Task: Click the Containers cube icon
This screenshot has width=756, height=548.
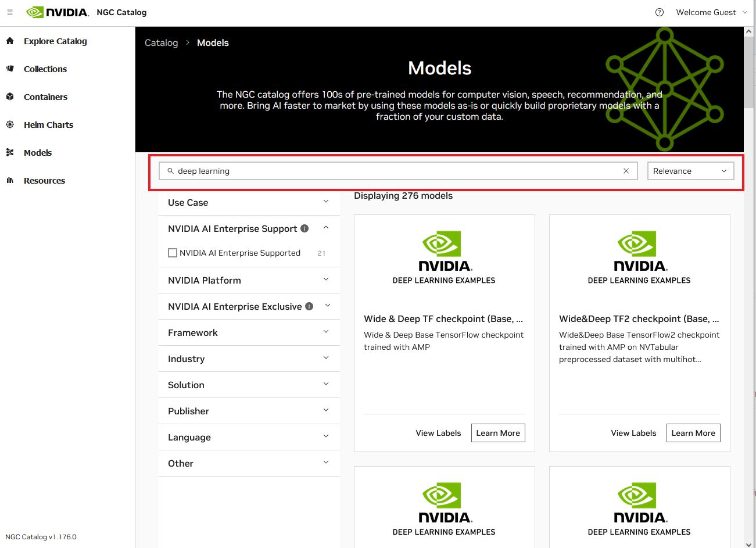Action: (10, 97)
